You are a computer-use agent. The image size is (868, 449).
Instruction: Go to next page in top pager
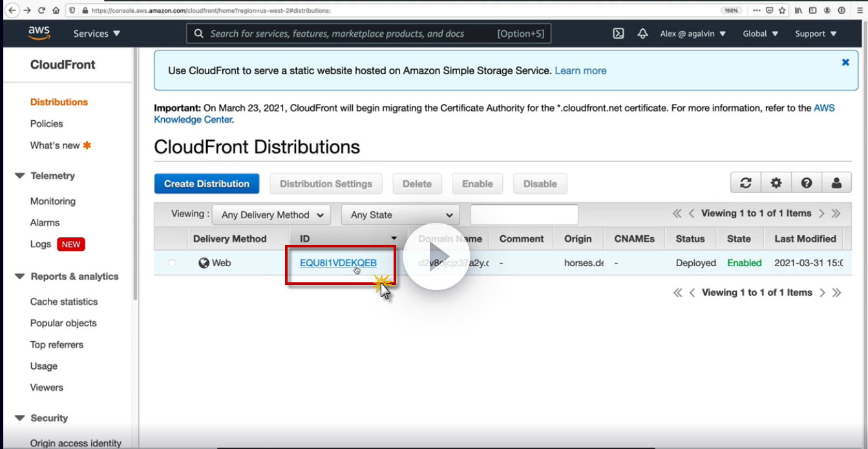(822, 213)
